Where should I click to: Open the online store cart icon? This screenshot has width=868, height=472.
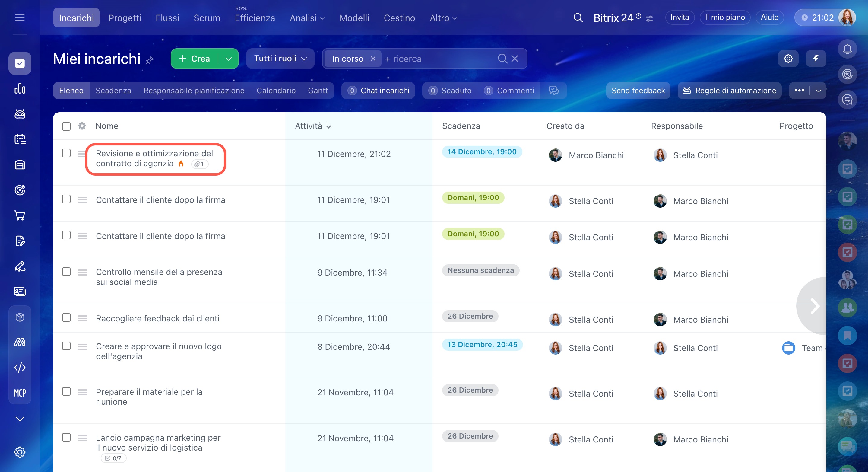(x=20, y=215)
